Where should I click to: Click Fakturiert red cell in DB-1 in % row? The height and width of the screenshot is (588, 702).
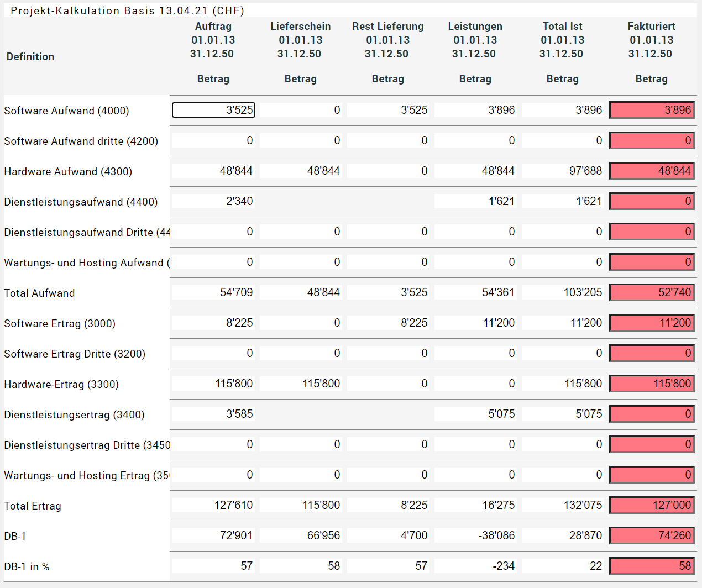tap(652, 566)
